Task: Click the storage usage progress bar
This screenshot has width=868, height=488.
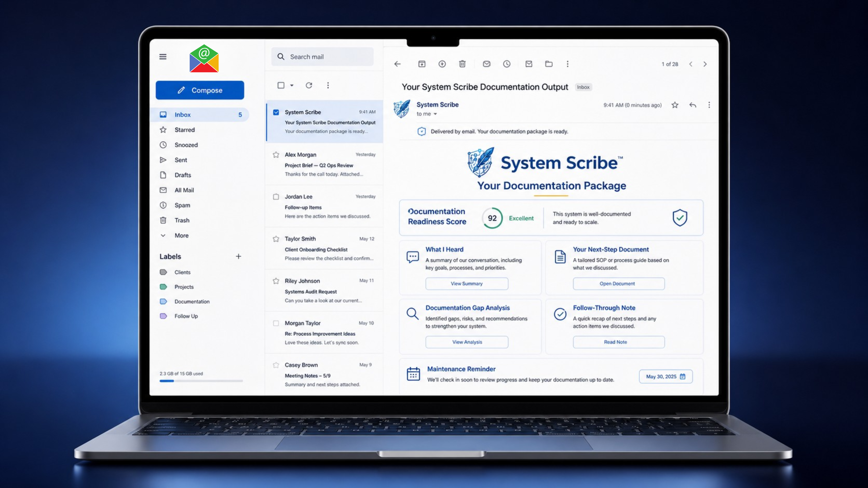Action: pyautogui.click(x=201, y=381)
